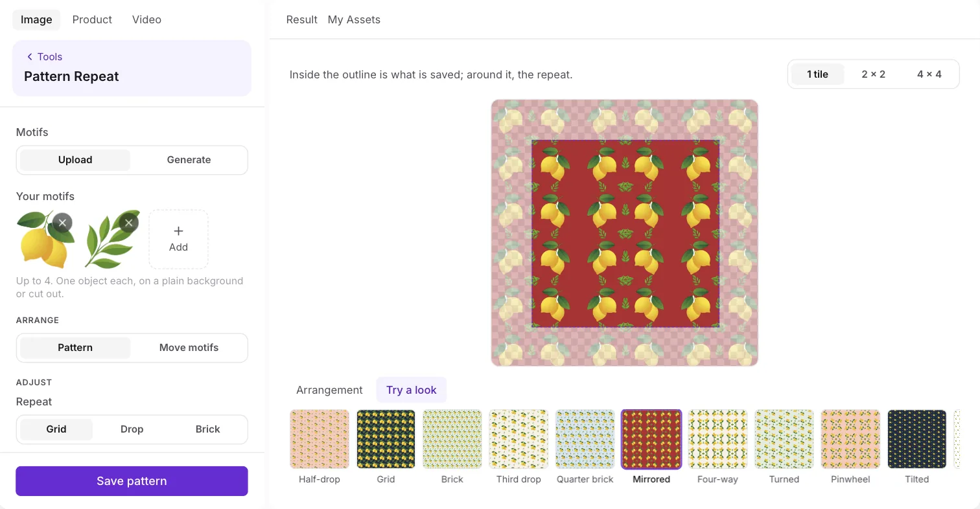This screenshot has width=980, height=509.
Task: Select the Generate motifs option
Action: pyautogui.click(x=189, y=160)
